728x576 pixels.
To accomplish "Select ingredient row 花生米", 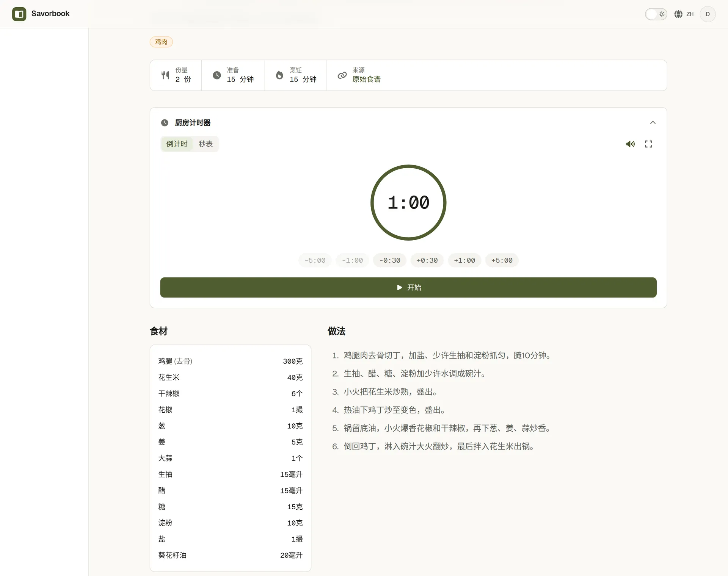I will pos(231,377).
